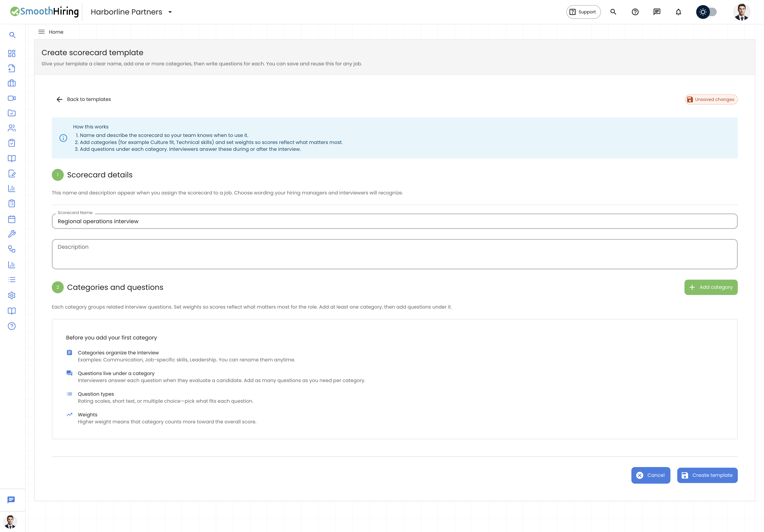The height and width of the screenshot is (532, 764).
Task: Click 'Before you add your first category' text
Action: pos(111,338)
